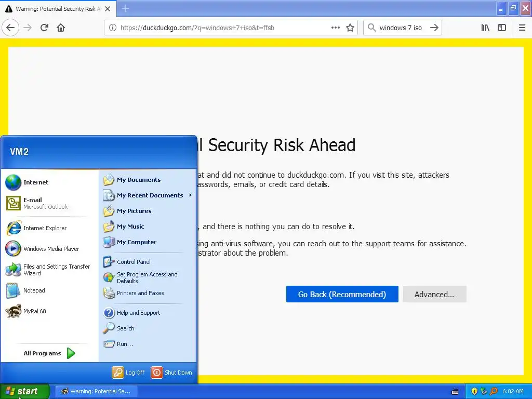Viewport: 532px width, 399px height.
Task: Open Windows Media Player
Action: pos(50,249)
